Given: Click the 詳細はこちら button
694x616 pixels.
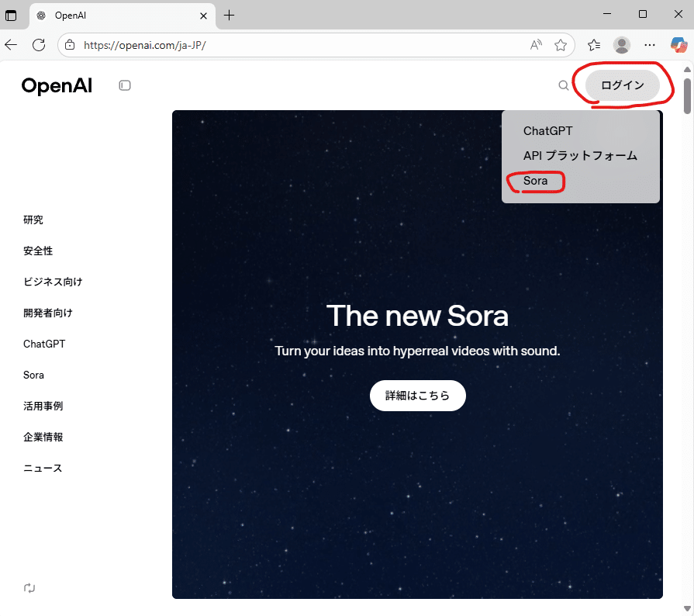Looking at the screenshot, I should point(418,396).
